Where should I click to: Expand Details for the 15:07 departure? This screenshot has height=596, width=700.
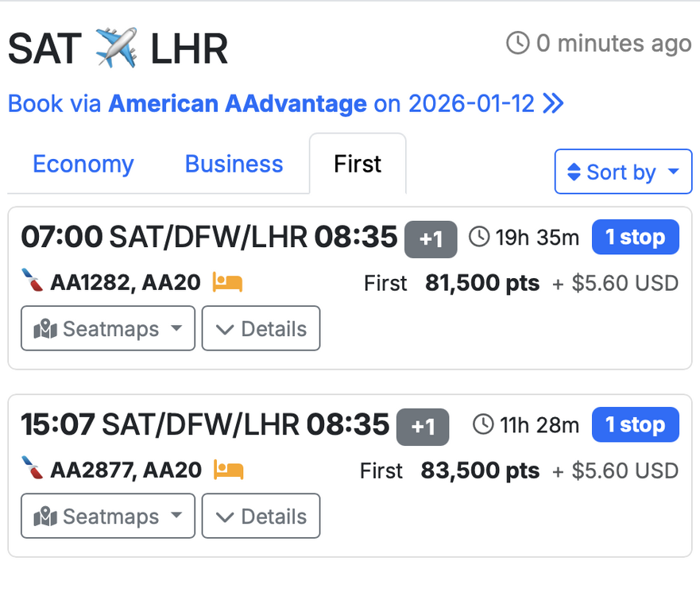coord(261,516)
